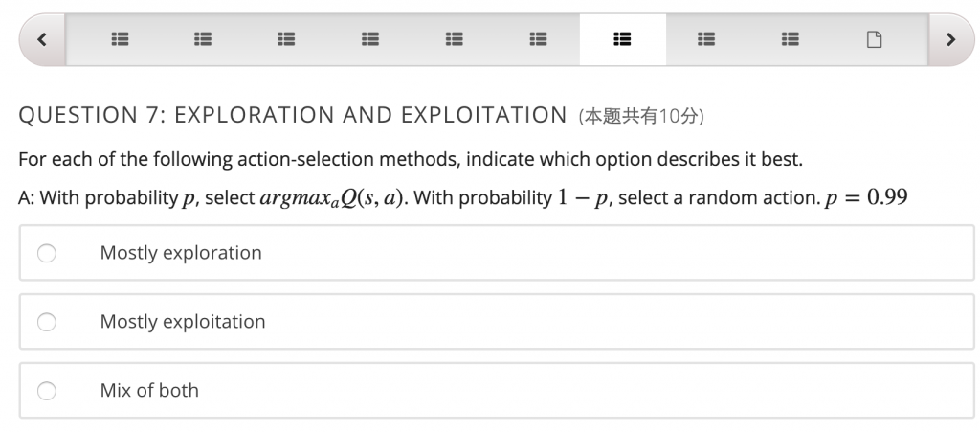
Task: Jump to the third problem list icon
Action: (x=286, y=40)
